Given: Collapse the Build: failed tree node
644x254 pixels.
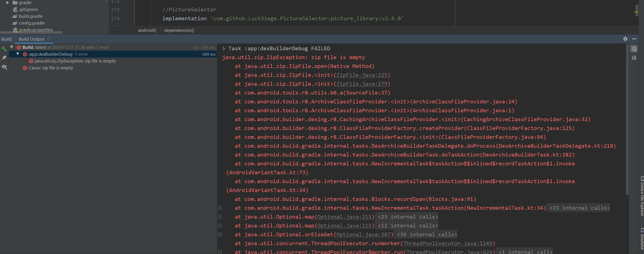Looking at the screenshot, I should [12, 47].
